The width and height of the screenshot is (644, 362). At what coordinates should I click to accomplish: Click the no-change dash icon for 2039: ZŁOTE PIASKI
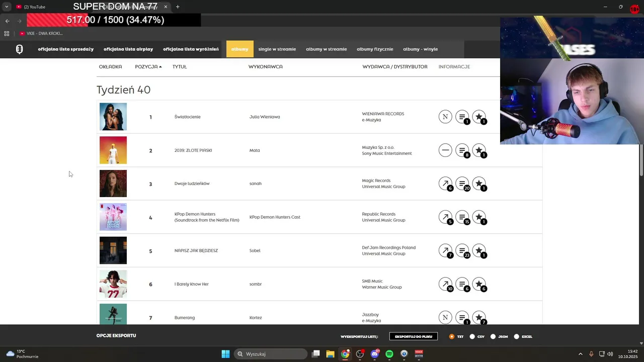(x=445, y=150)
